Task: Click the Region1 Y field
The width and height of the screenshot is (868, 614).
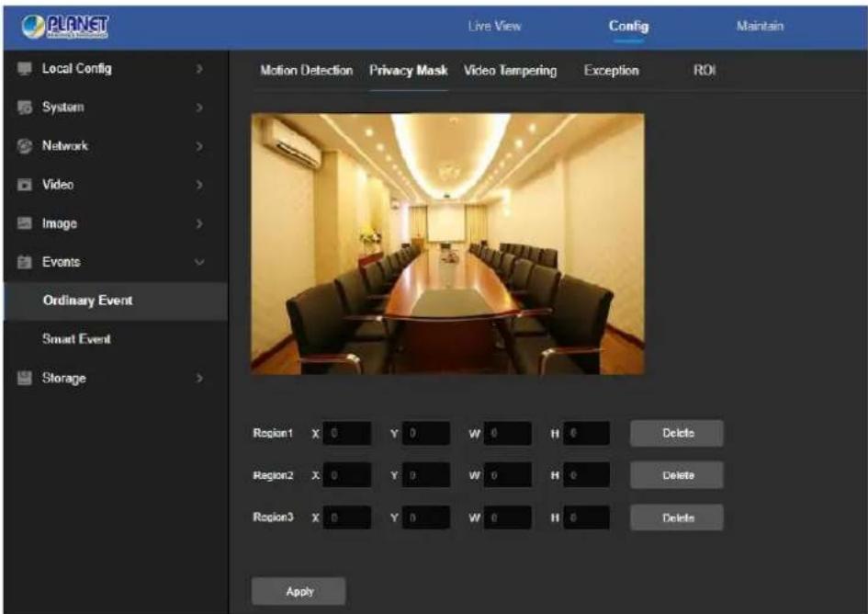Action: pyautogui.click(x=425, y=433)
